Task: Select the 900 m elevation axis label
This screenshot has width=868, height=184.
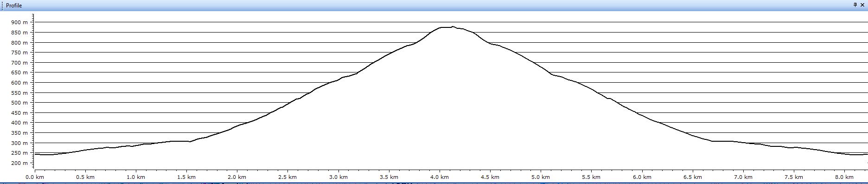Action: tap(19, 22)
